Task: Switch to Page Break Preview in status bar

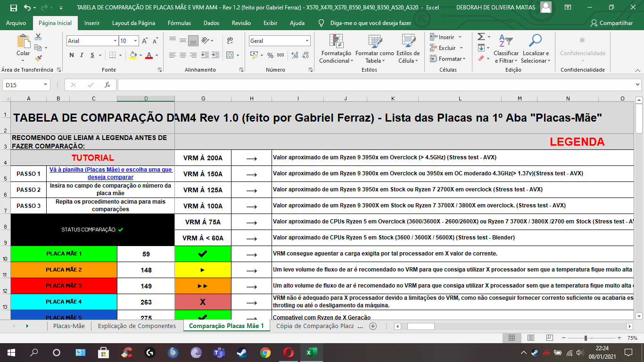Action: 550,338
